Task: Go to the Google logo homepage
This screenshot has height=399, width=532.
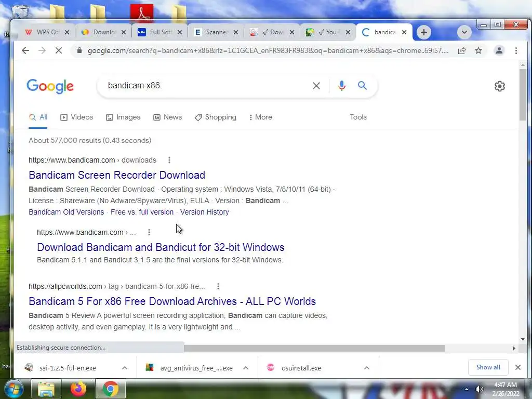Action: click(x=50, y=86)
